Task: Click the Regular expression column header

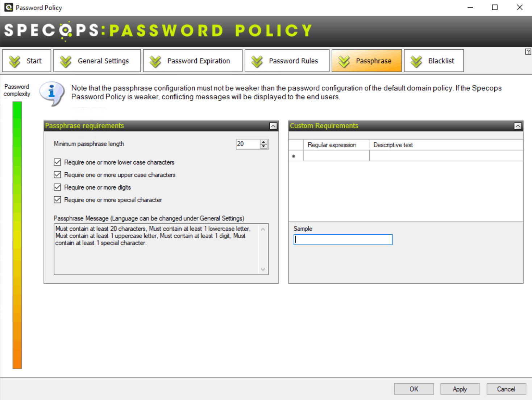Action: (x=336, y=145)
